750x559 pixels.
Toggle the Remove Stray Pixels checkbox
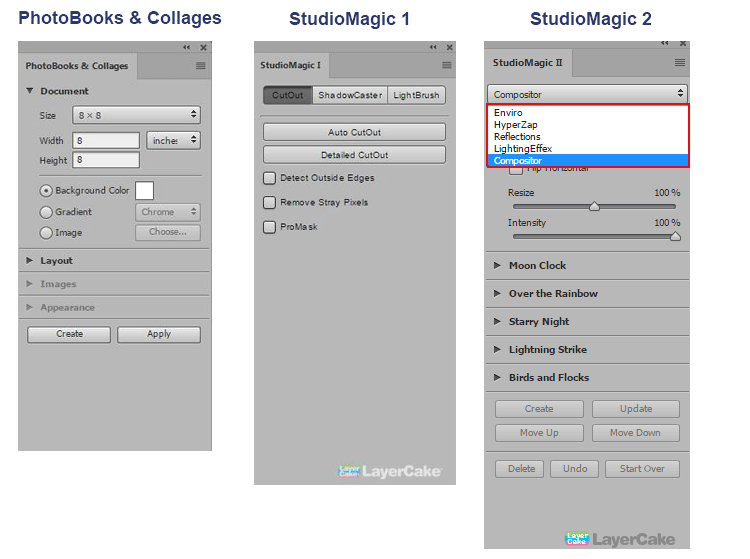coord(269,202)
